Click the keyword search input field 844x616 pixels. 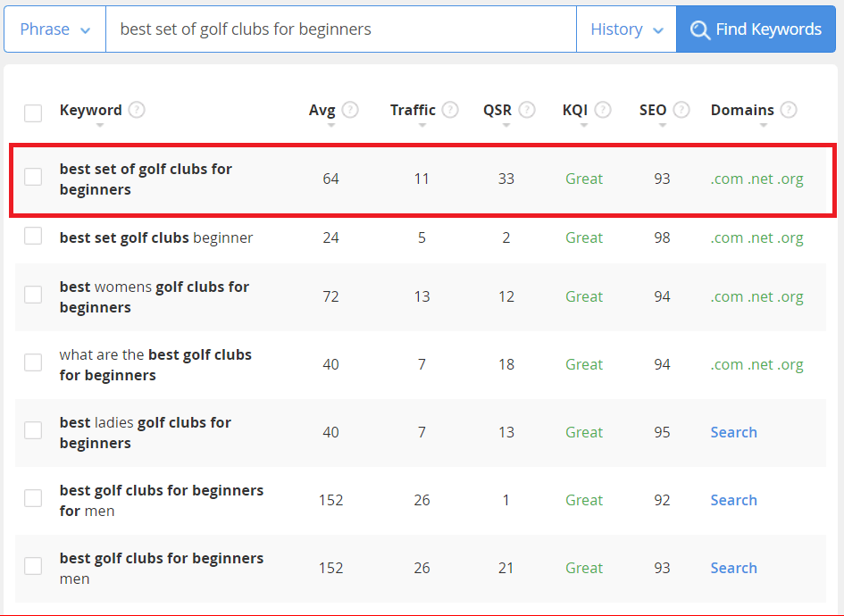(340, 29)
